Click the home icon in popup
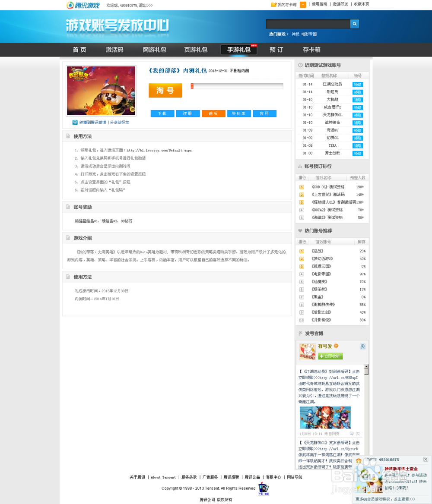Screen dimensions: 432x504 (x=359, y=460)
